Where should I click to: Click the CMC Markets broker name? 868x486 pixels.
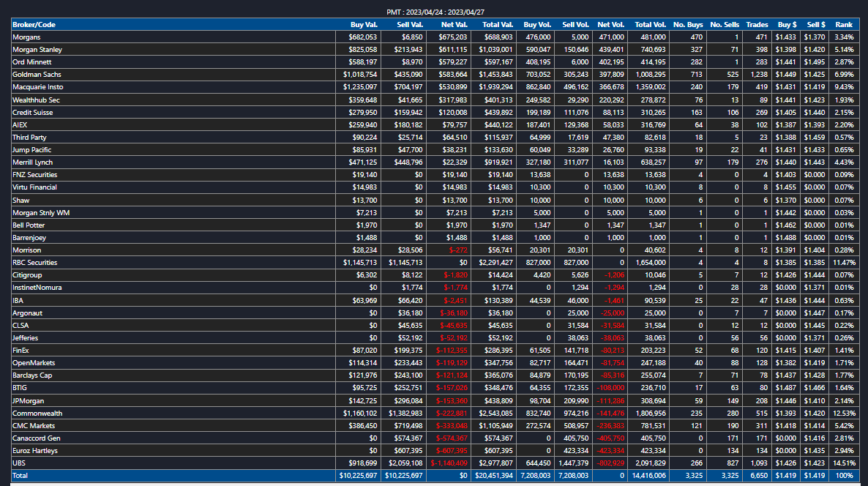coord(34,426)
